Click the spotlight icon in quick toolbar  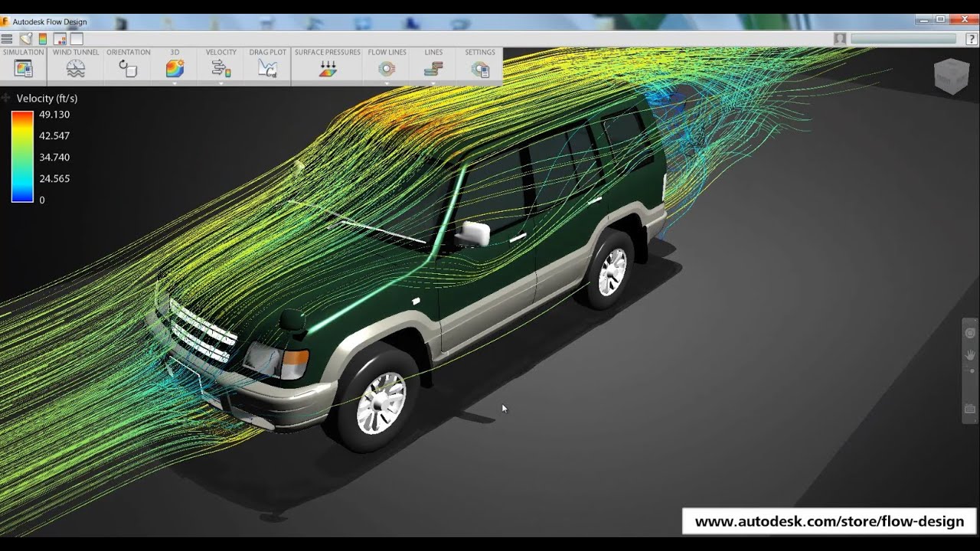tap(26, 38)
